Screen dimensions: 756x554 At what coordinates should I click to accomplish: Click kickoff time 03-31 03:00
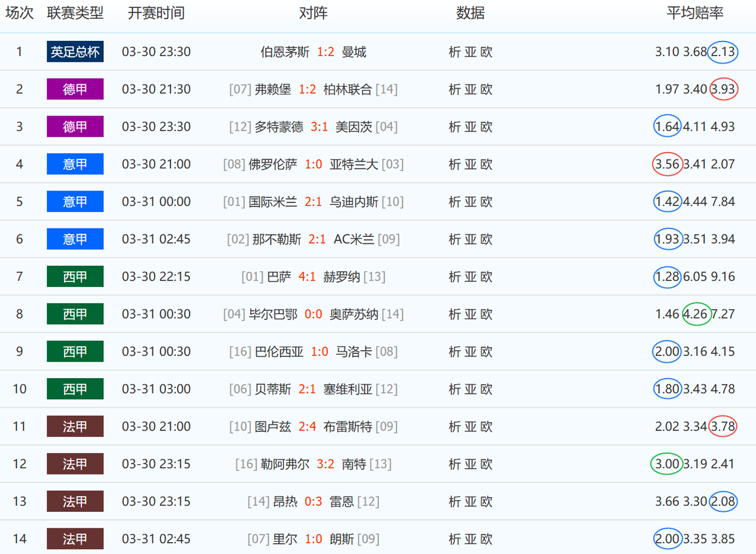pos(156,389)
